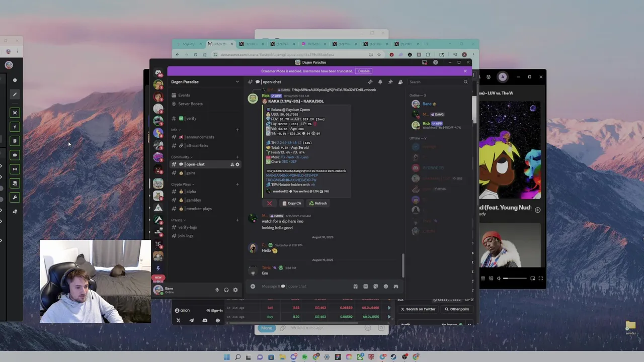Open the join-logs channel

[205, 236]
